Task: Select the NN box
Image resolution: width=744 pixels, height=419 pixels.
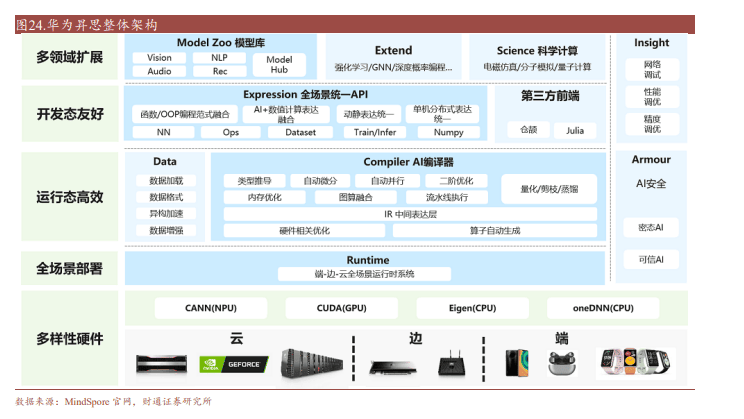Action: (x=163, y=132)
